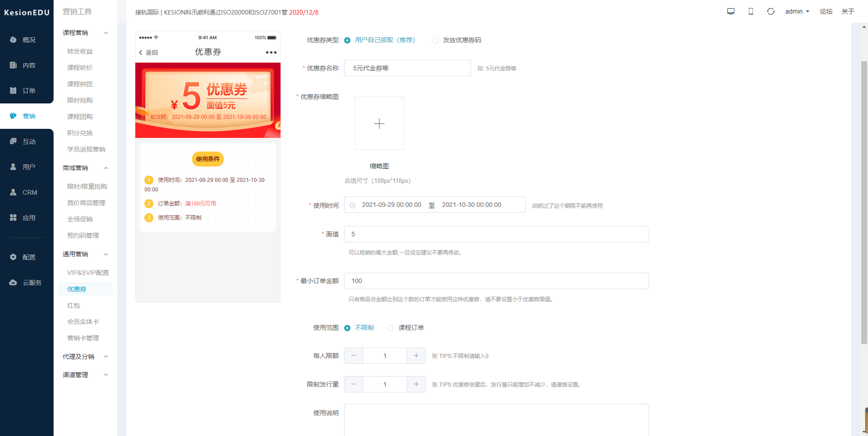Click the KESION ISO news announcement link
Image resolution: width=868 pixels, height=436 pixels.
(227, 12)
